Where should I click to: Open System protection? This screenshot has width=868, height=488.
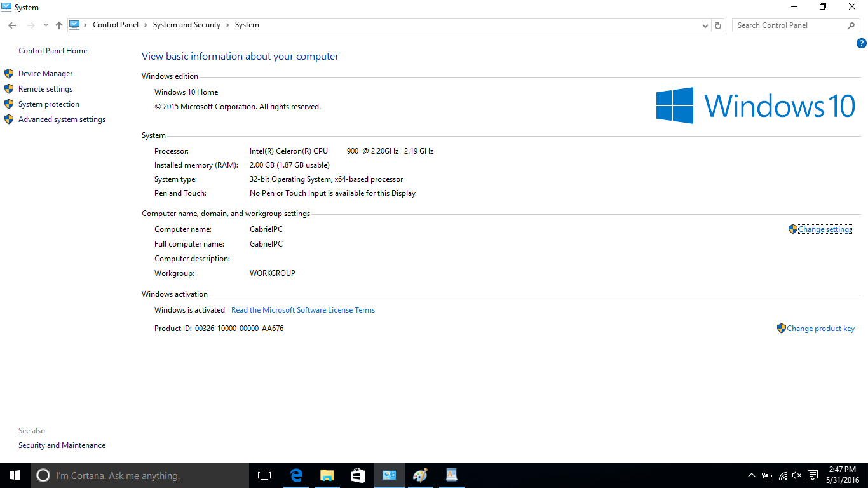tap(49, 104)
